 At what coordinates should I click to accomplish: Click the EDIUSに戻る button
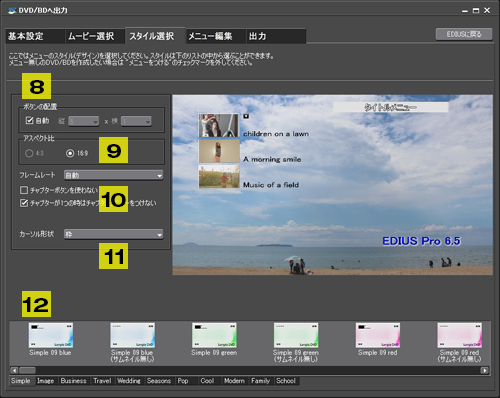click(x=464, y=34)
